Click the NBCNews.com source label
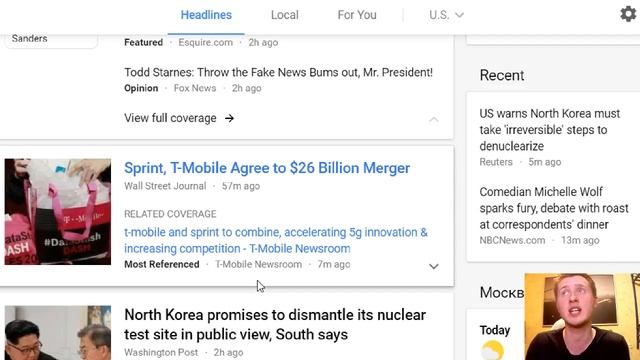 click(x=512, y=240)
